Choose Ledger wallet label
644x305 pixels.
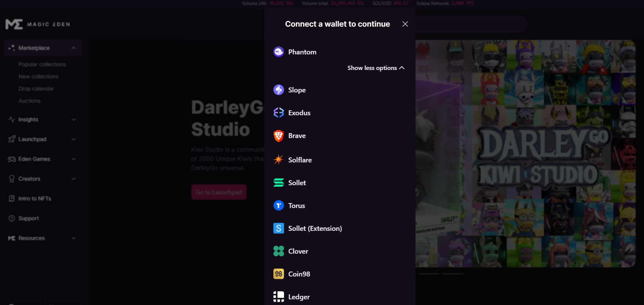click(x=299, y=297)
